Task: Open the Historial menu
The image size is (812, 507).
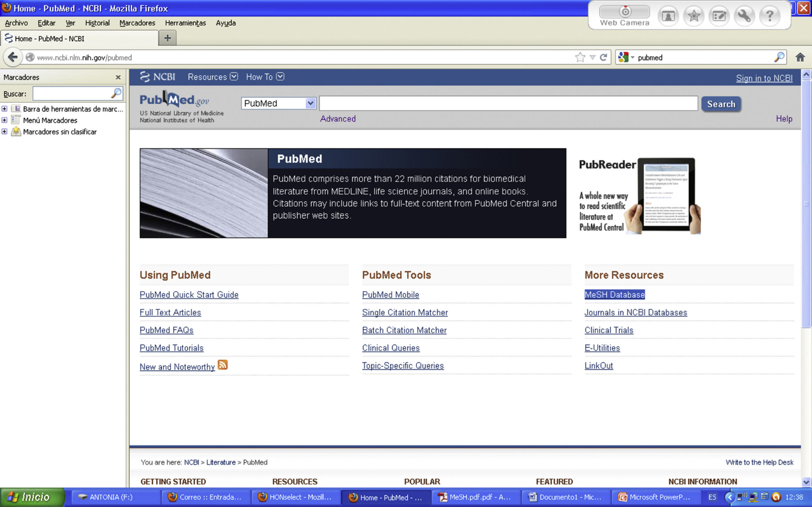Action: [x=97, y=23]
